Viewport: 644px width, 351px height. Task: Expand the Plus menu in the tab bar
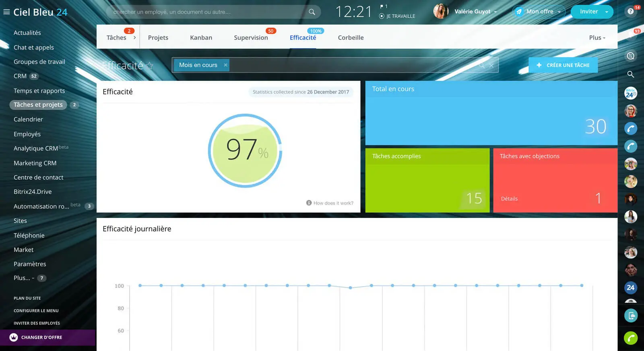[597, 38]
